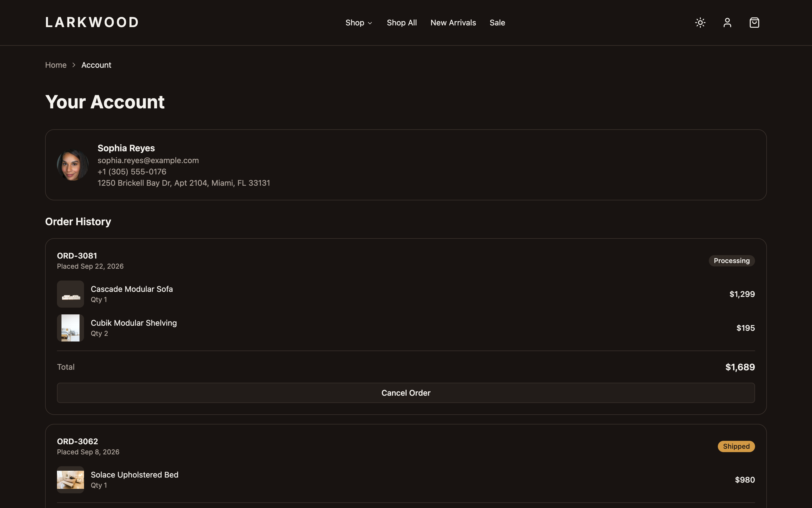Click email sophia.reyes@example.com
Image resolution: width=812 pixels, height=508 pixels.
point(148,160)
